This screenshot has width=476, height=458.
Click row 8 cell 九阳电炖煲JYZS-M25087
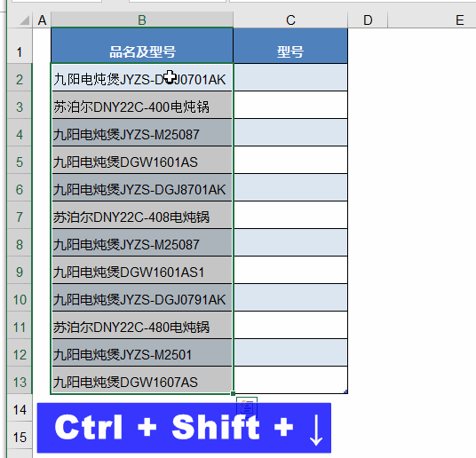tap(142, 243)
